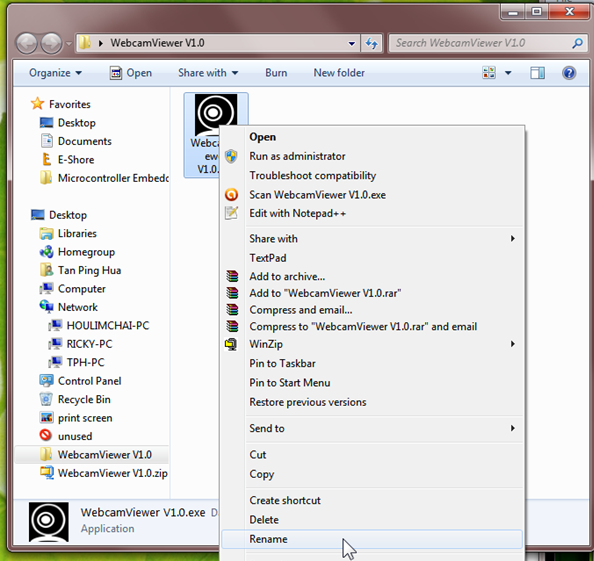
Task: Open the Organize dropdown menu
Action: (x=55, y=73)
